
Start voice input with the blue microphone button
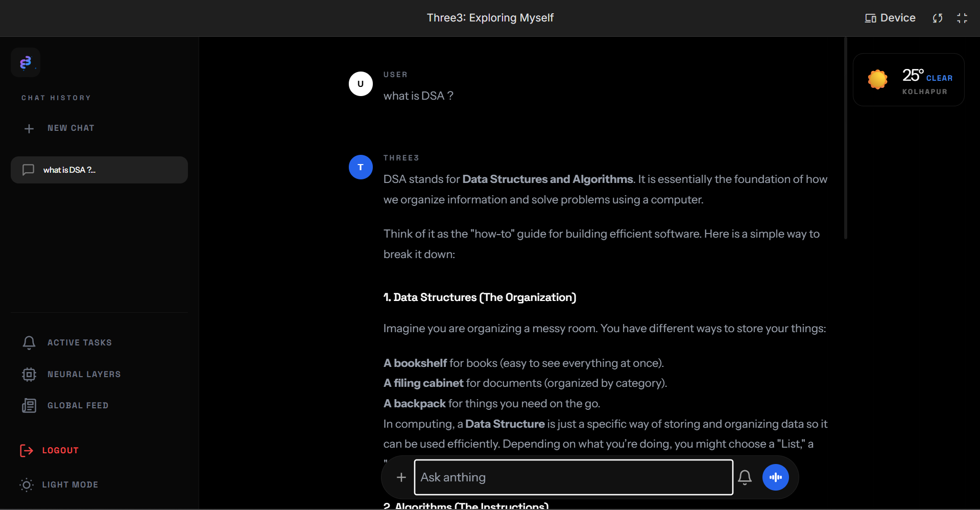(775, 477)
